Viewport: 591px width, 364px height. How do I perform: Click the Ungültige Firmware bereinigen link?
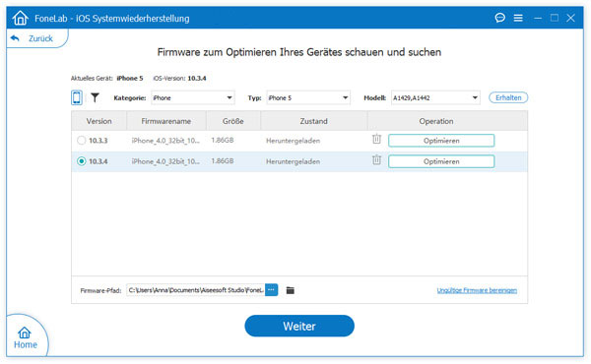pyautogui.click(x=477, y=290)
